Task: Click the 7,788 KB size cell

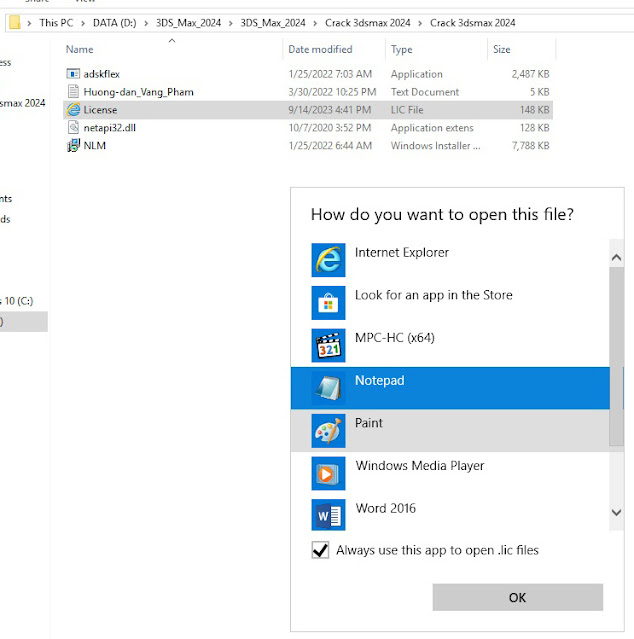Action: (x=531, y=145)
